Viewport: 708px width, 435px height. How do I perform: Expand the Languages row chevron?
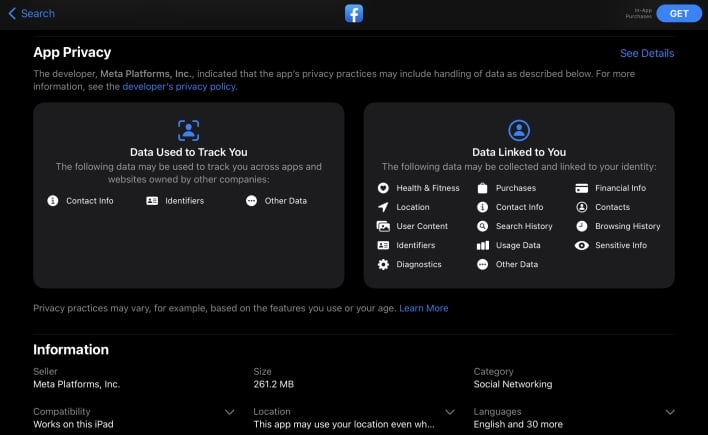click(x=670, y=412)
